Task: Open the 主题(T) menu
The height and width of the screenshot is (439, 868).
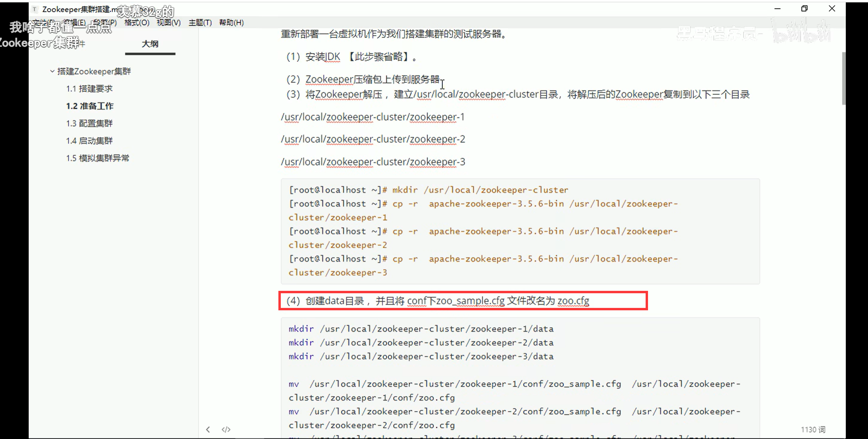Action: [200, 23]
